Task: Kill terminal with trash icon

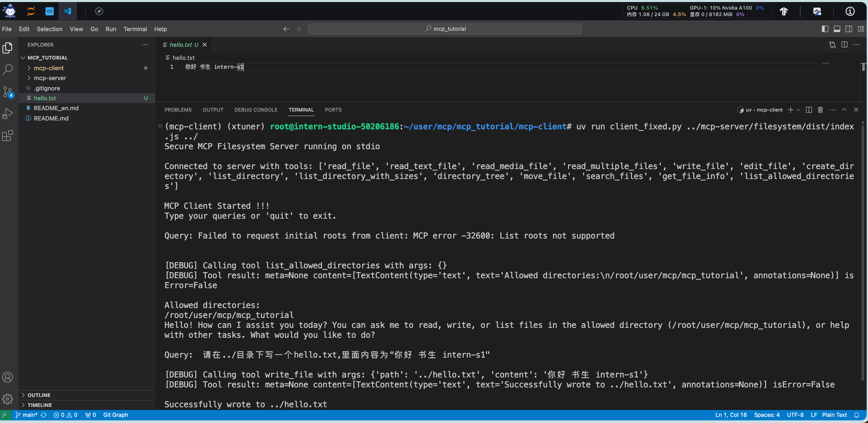Action: [x=820, y=110]
